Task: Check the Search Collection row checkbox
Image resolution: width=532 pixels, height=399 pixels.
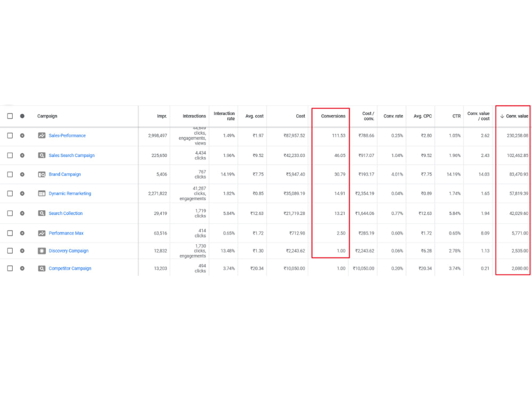Action: pyautogui.click(x=10, y=213)
